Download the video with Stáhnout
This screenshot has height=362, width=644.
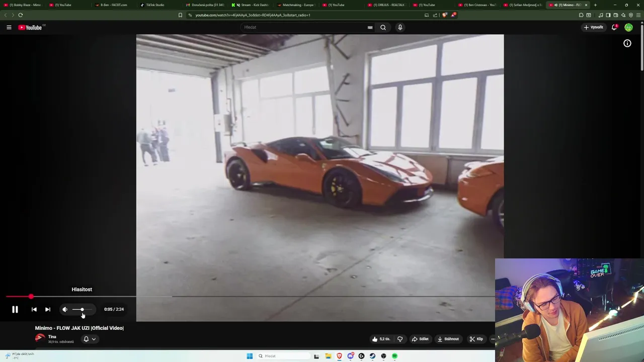(448, 339)
